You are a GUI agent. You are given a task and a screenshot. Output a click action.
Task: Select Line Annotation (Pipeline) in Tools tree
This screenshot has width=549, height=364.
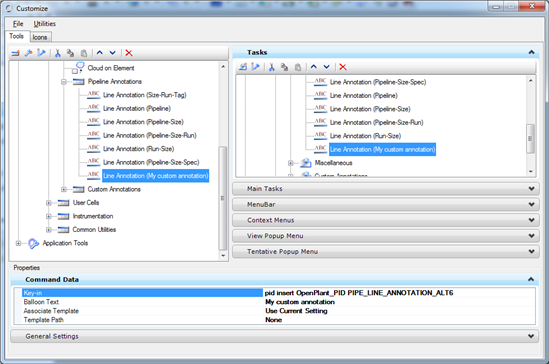(x=137, y=108)
